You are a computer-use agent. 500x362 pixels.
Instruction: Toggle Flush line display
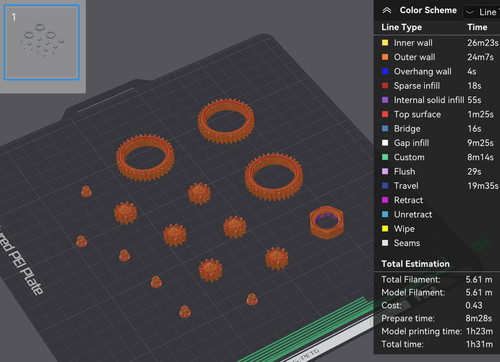[x=404, y=171]
